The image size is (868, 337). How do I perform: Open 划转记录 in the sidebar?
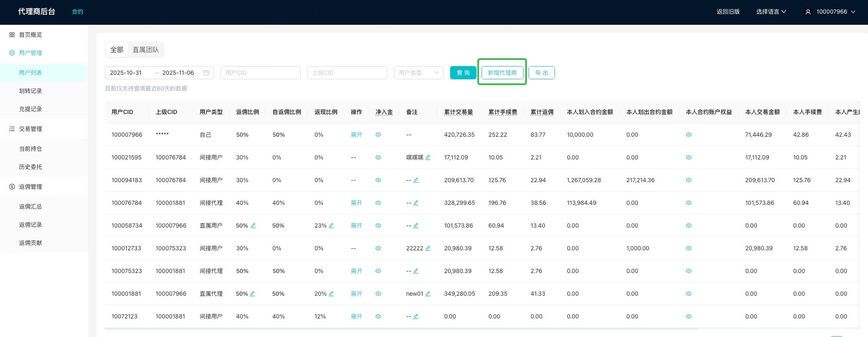point(31,91)
